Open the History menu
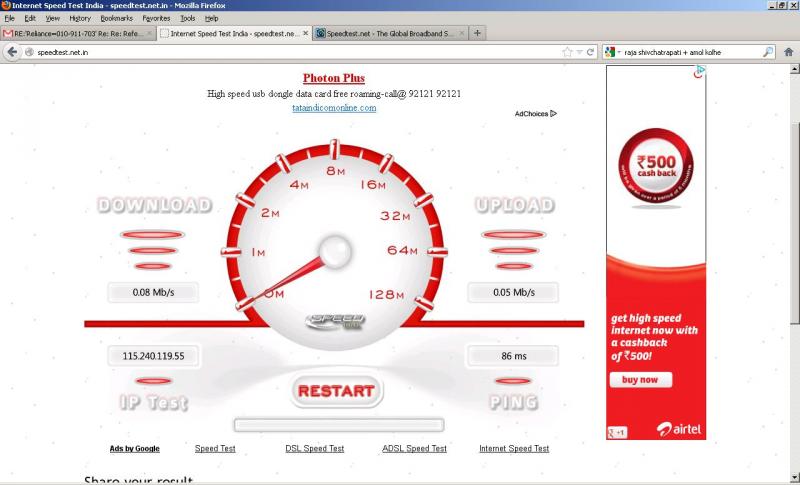 pyautogui.click(x=80, y=18)
